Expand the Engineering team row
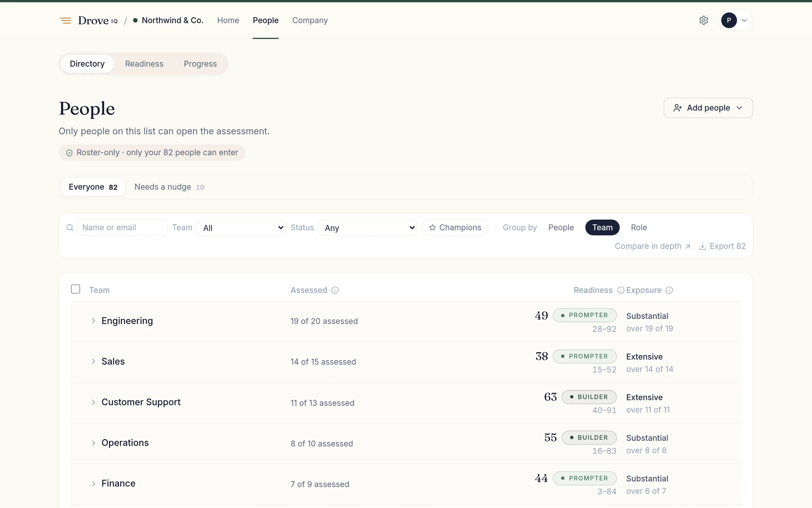 93,321
